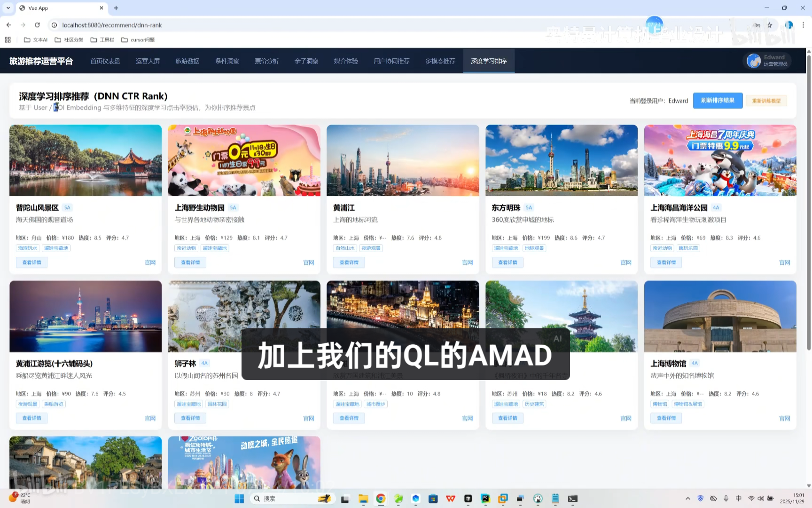This screenshot has height=508, width=812.
Task: Go forward in browser history
Action: tap(23, 25)
